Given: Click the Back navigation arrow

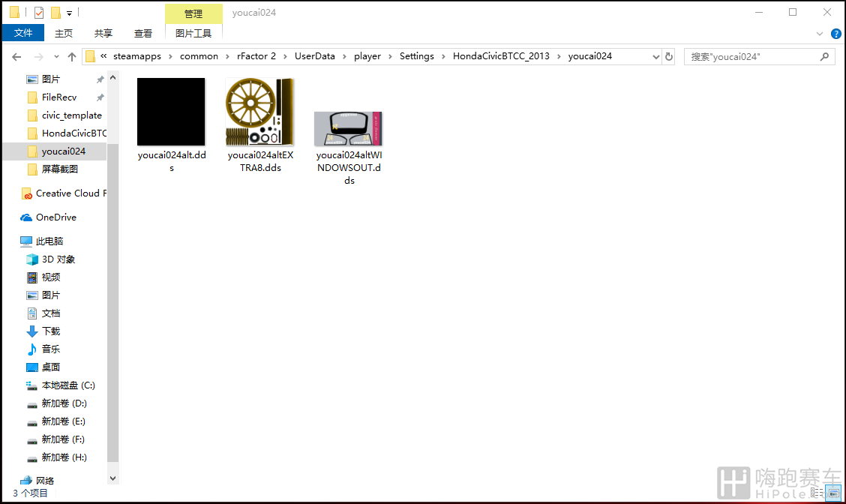Looking at the screenshot, I should (x=16, y=57).
